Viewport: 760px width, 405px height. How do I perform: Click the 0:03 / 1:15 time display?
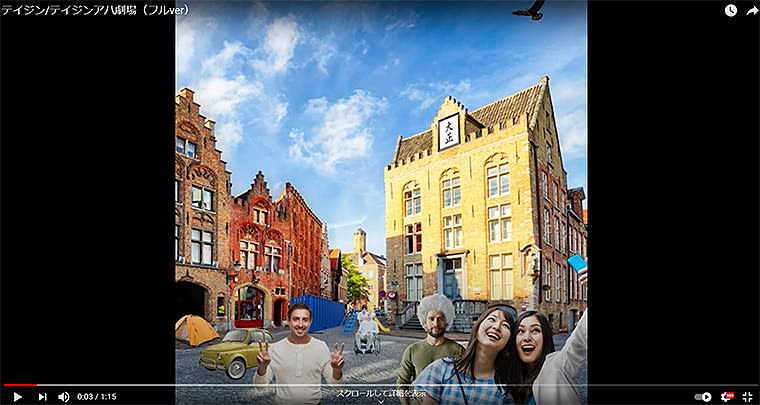96,397
